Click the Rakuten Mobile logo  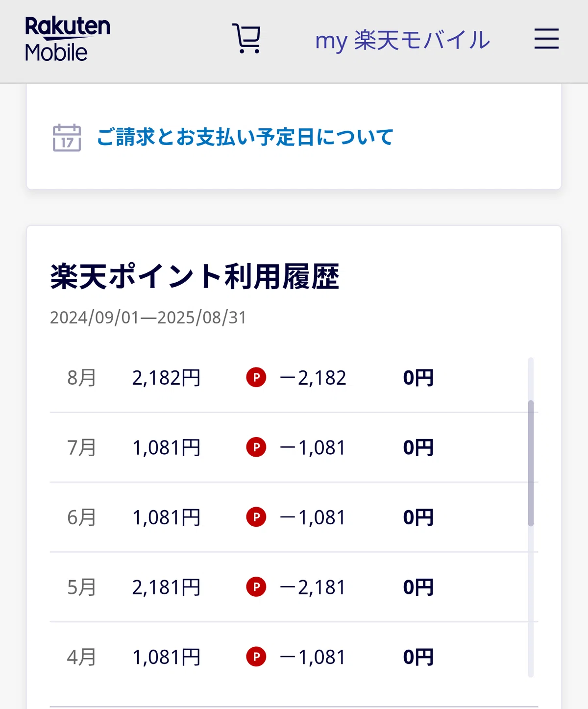(x=68, y=39)
